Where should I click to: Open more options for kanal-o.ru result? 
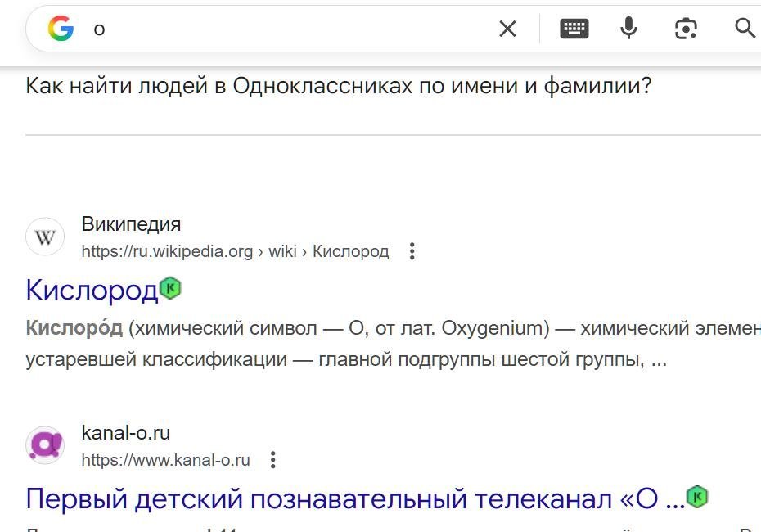[273, 460]
